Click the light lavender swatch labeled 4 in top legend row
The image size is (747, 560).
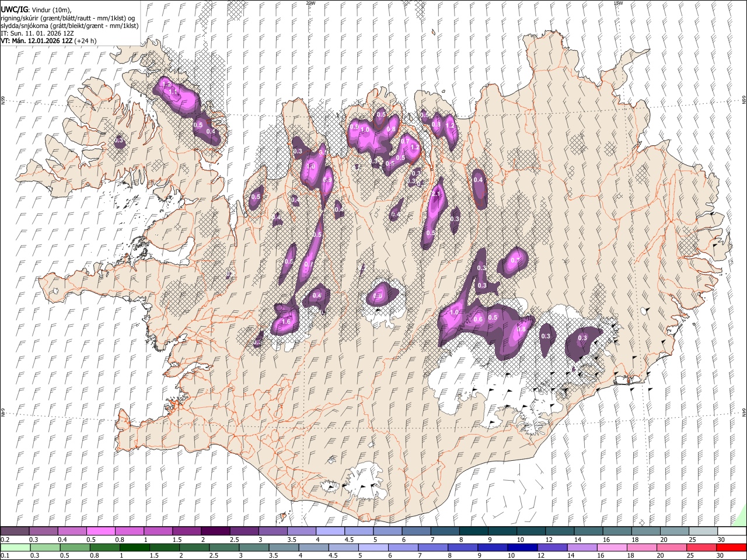[330, 531]
